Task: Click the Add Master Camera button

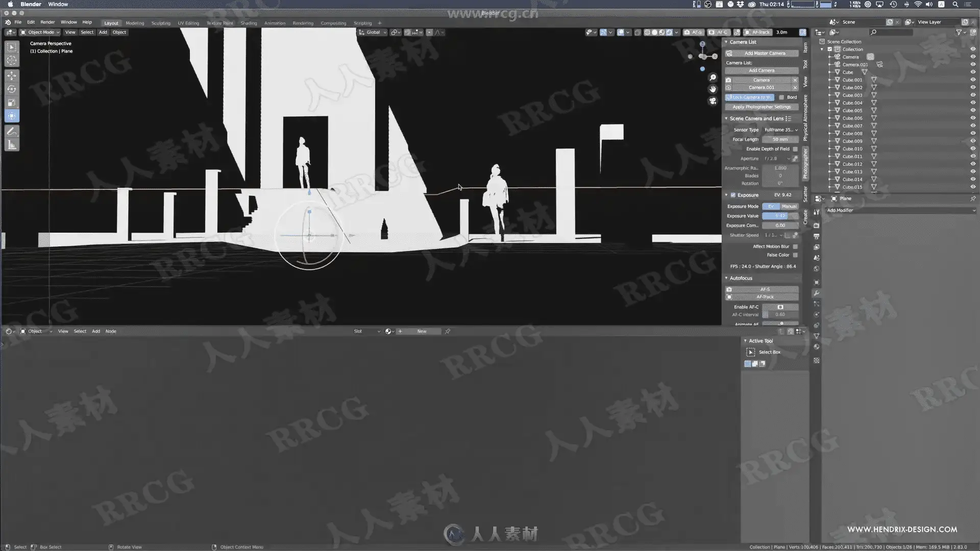Action: click(764, 53)
